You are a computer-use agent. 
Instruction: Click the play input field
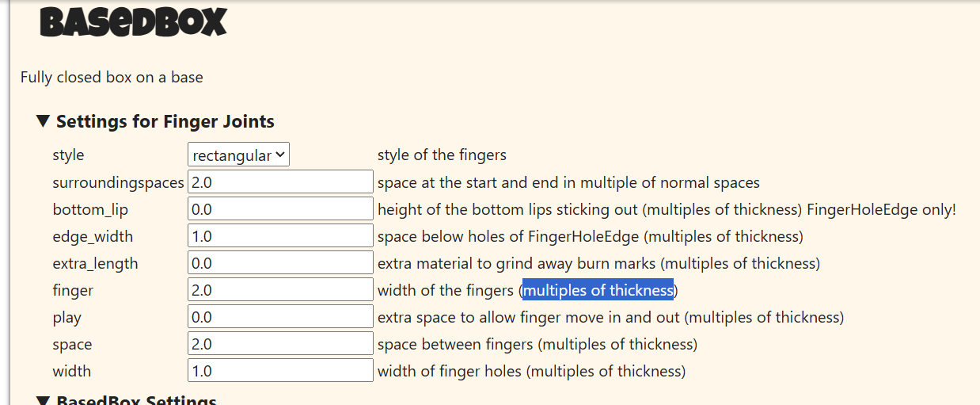pos(280,316)
